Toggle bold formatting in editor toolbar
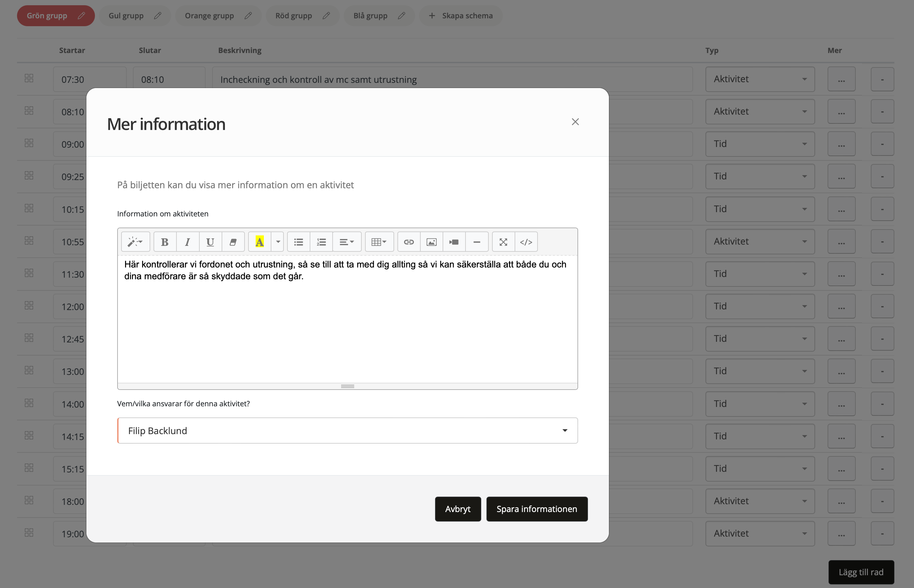Image resolution: width=914 pixels, height=588 pixels. click(x=165, y=242)
